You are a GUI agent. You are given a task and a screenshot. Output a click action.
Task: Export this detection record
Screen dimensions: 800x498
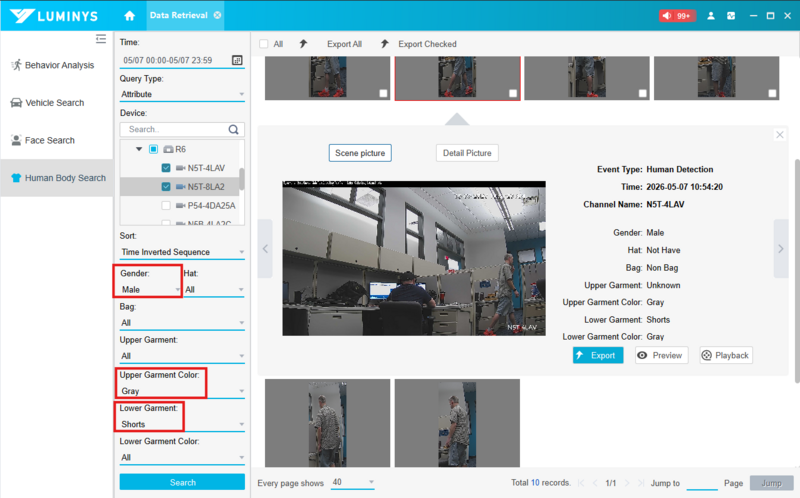click(x=598, y=355)
